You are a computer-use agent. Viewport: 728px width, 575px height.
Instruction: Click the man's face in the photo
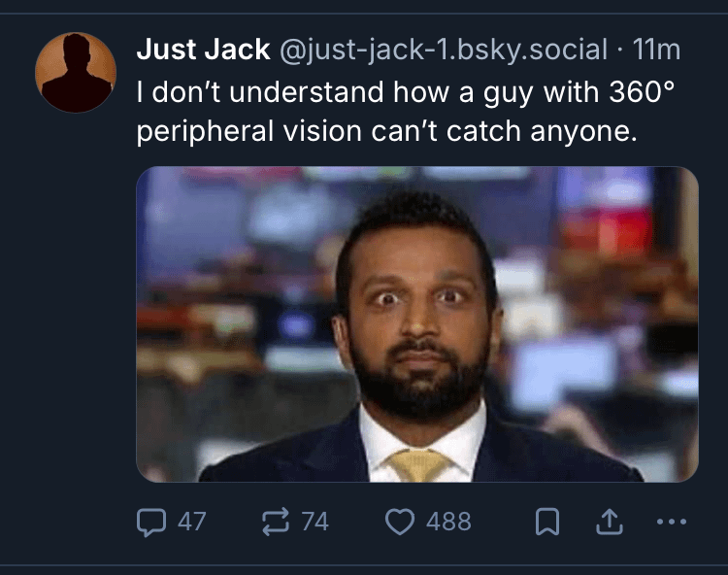(417, 311)
